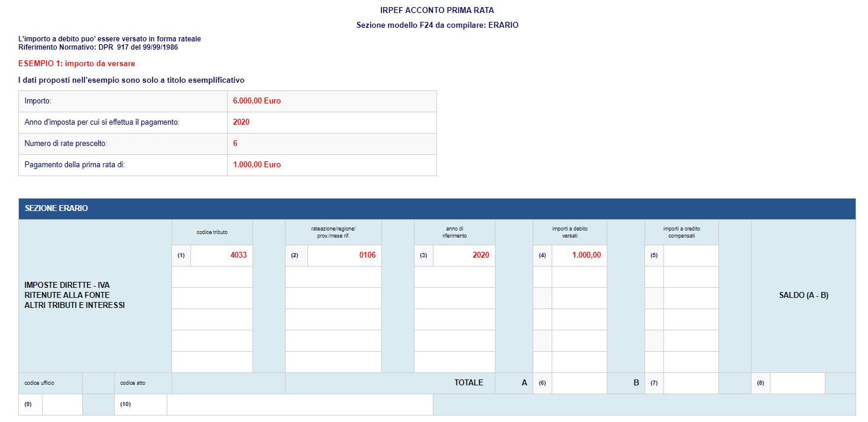
Task: Click the saldo field numbered (8)
Action: [797, 383]
